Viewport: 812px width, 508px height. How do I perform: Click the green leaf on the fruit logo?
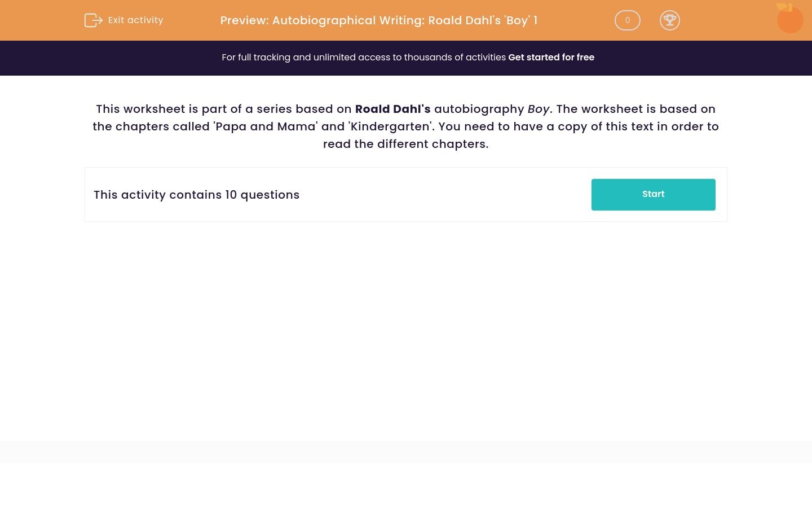[783, 6]
